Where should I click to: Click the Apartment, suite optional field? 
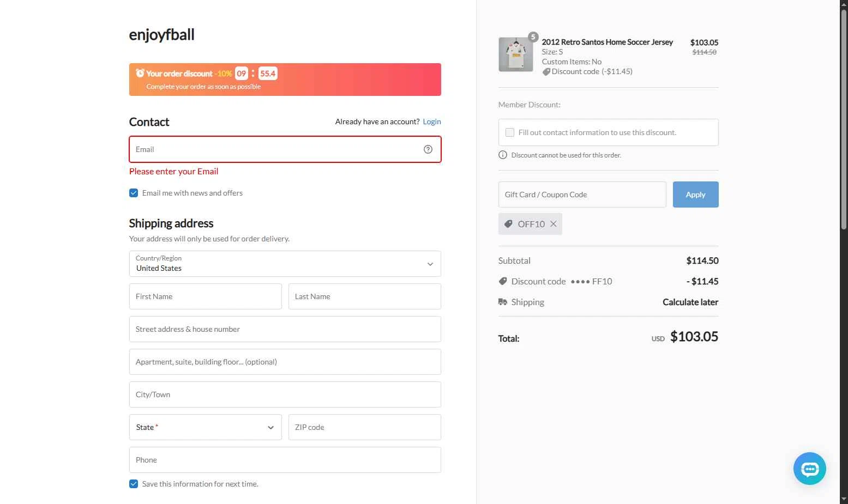click(x=285, y=362)
